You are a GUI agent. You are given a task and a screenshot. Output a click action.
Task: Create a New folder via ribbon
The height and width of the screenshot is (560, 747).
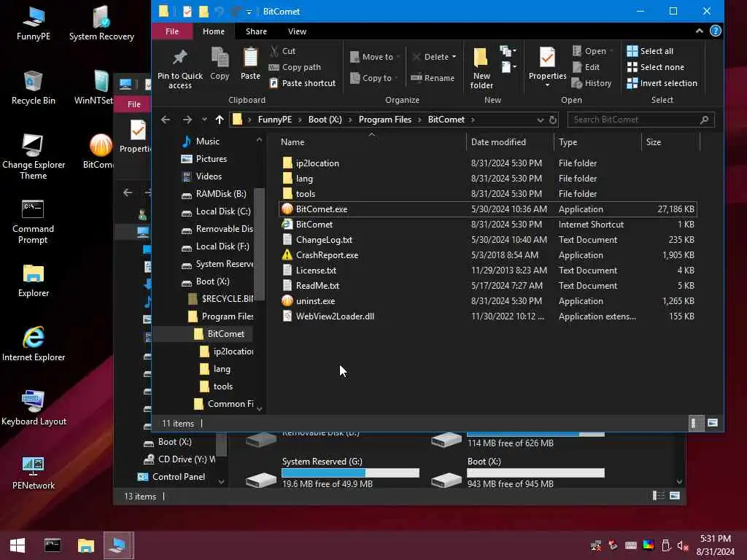point(481,68)
